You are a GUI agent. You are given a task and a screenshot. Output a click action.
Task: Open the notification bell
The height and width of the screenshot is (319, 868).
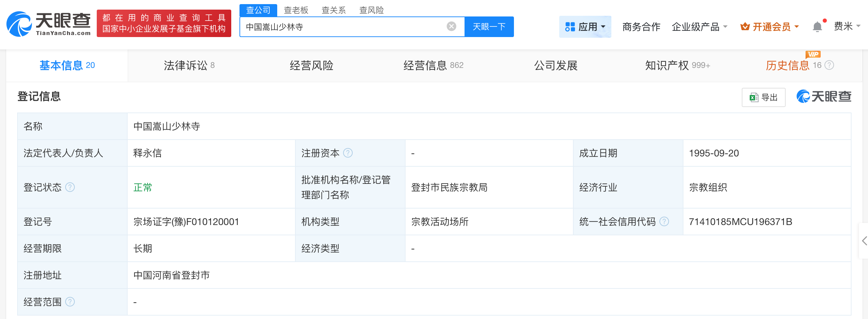[x=818, y=26]
